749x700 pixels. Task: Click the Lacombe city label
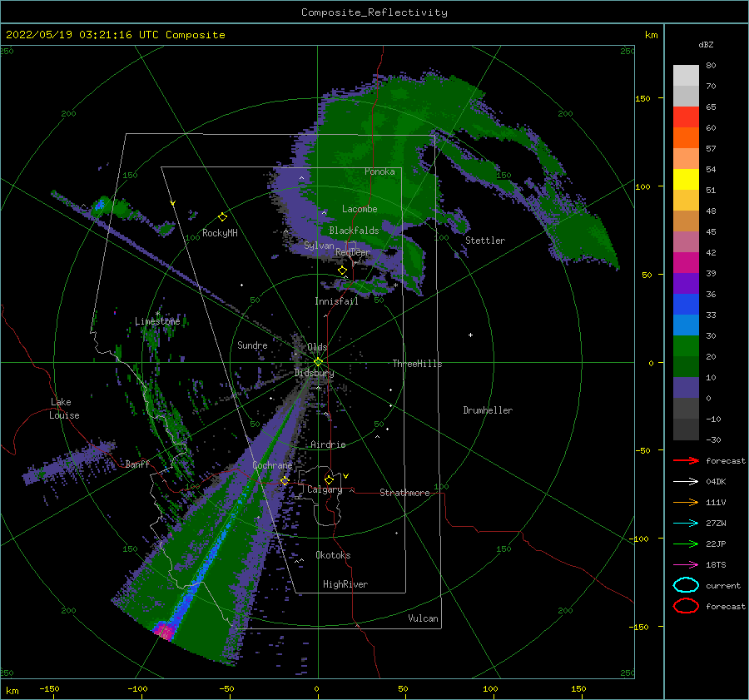point(360,209)
